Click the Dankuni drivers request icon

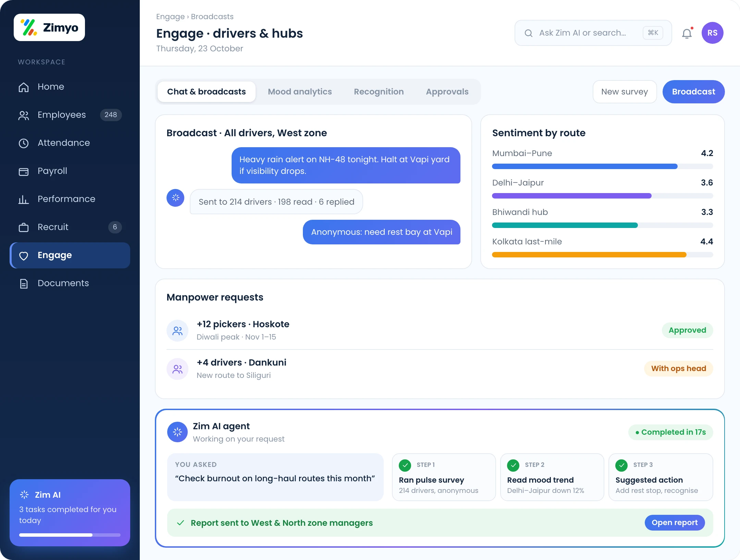(x=177, y=369)
